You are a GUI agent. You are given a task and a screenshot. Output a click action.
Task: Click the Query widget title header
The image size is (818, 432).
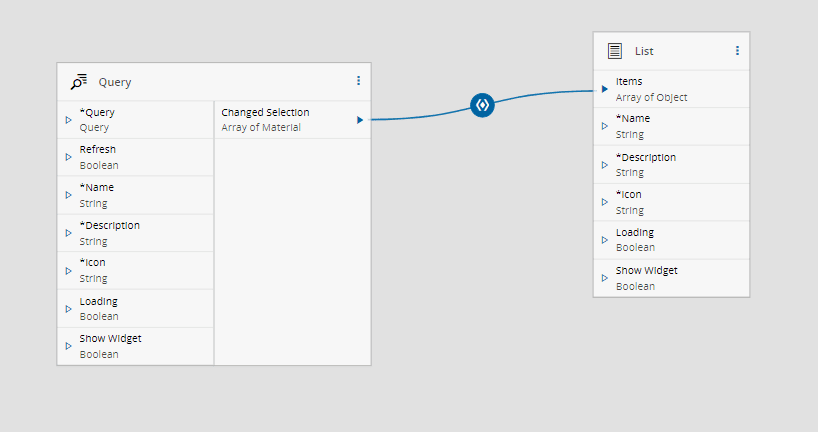click(200, 82)
